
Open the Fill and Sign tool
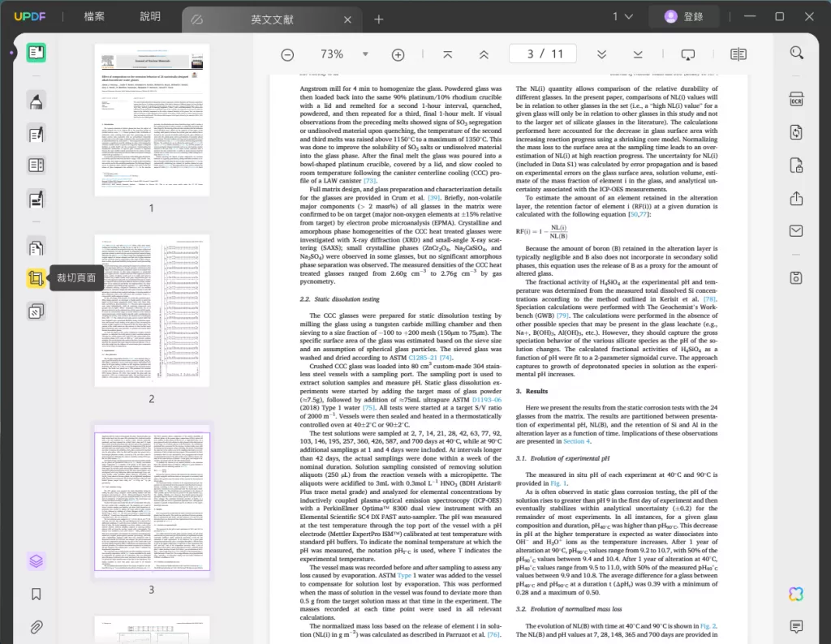coord(36,200)
